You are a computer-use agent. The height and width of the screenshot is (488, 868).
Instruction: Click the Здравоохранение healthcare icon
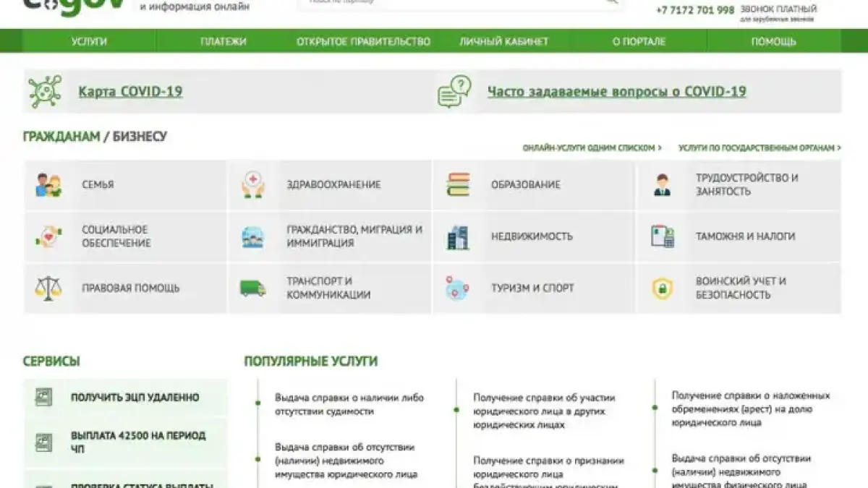tap(253, 185)
